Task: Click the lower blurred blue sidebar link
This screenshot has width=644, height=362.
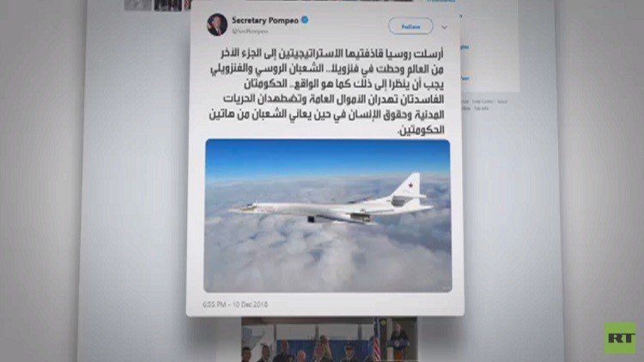Action: click(x=465, y=78)
